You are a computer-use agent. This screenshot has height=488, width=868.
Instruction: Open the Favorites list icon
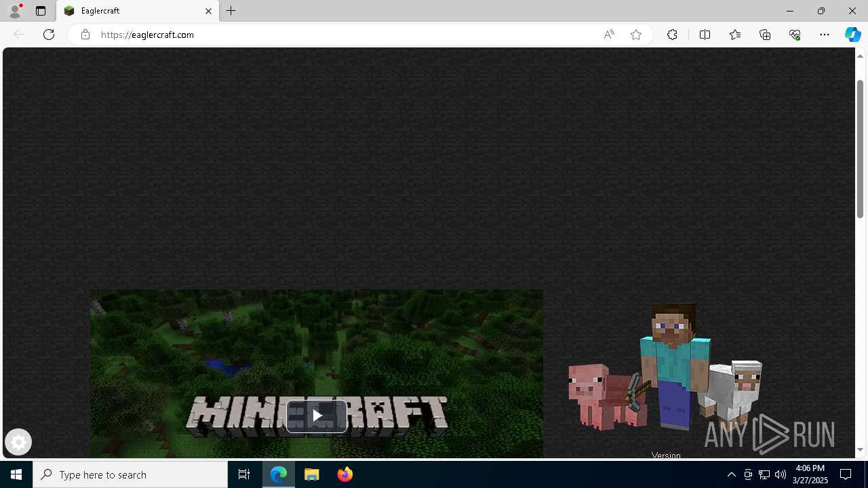(x=735, y=35)
